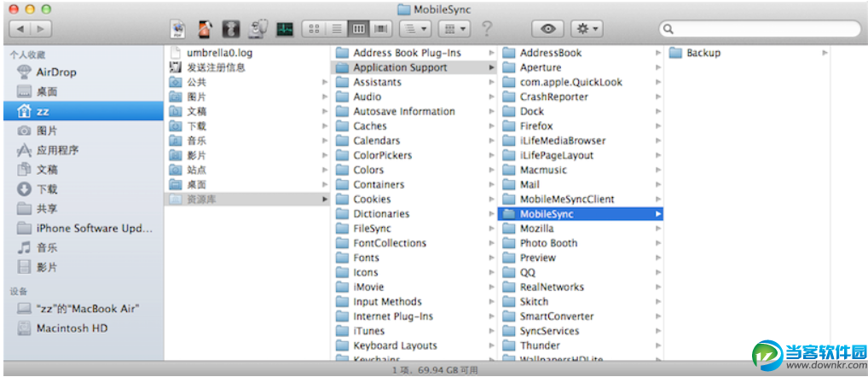
Task: Open 应用程序 in the sidebar
Action: [84, 150]
